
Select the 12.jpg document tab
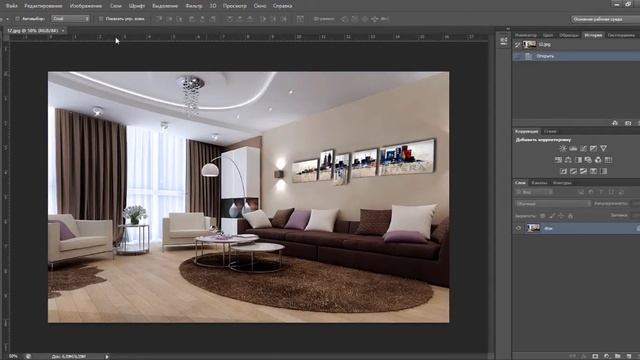[x=33, y=31]
